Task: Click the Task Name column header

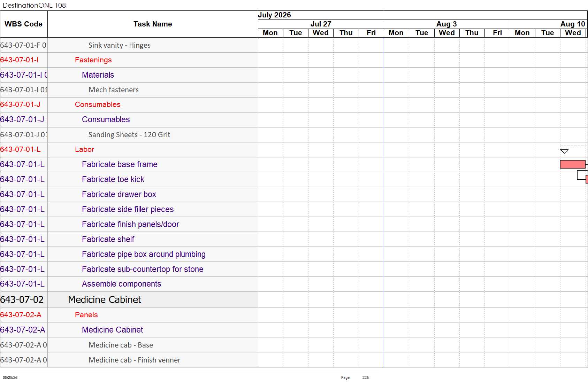Action: click(153, 24)
